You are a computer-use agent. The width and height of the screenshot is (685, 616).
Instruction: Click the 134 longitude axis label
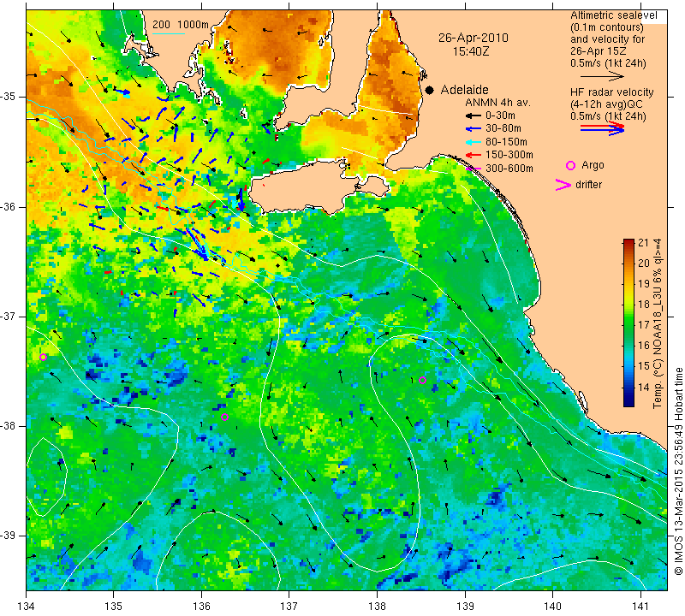[27, 607]
